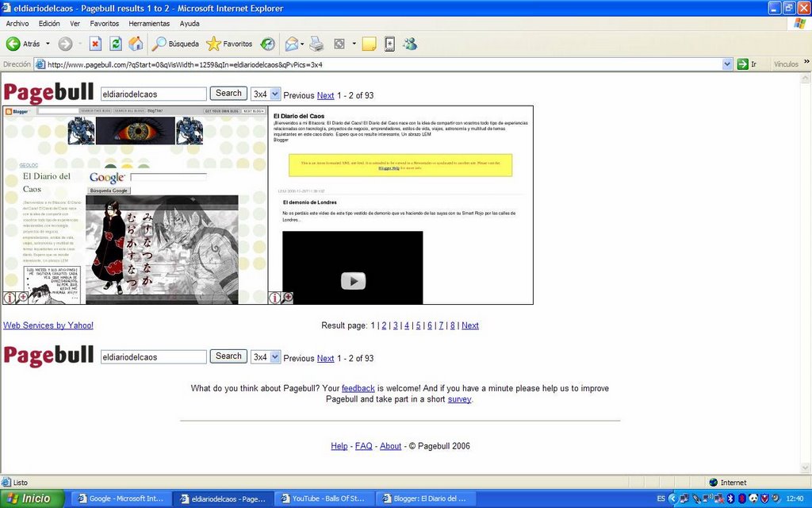The width and height of the screenshot is (812, 508).
Task: Go back with the Atrás arrow icon
Action: [13, 44]
